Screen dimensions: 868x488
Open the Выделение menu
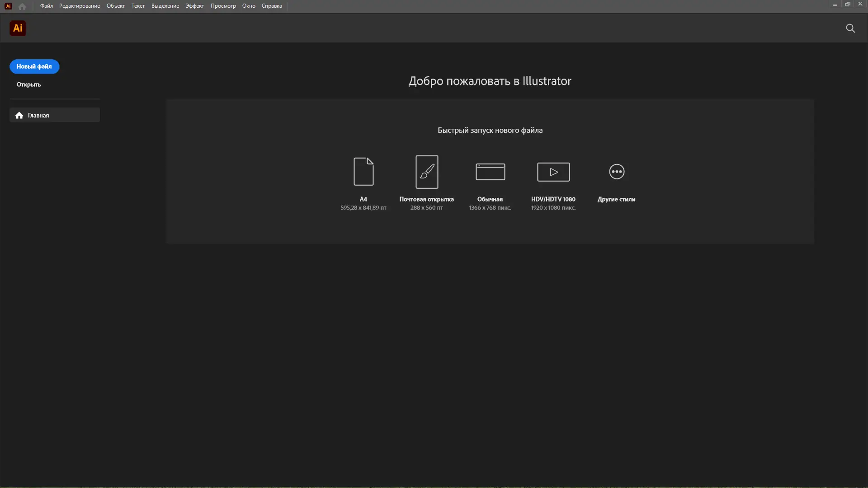click(x=165, y=6)
